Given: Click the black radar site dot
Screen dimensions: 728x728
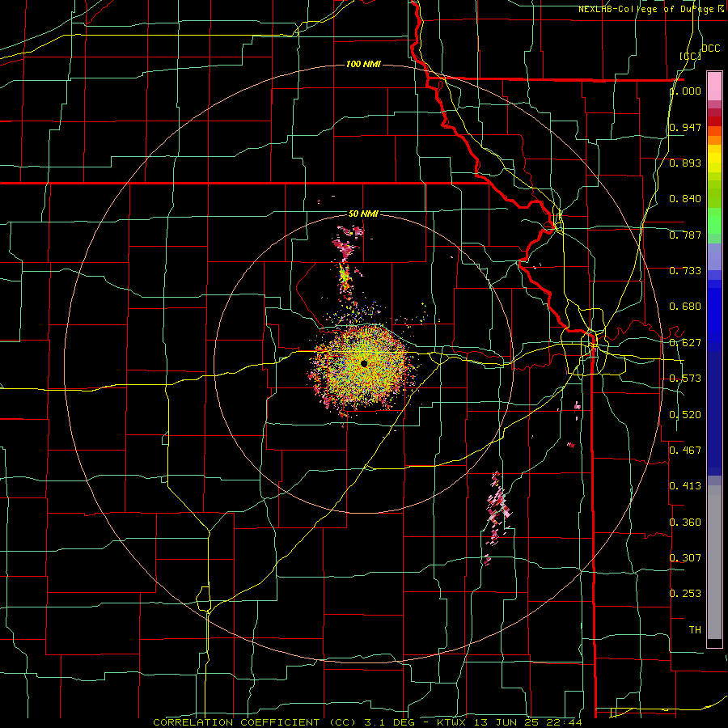Looking at the screenshot, I should pos(364,363).
